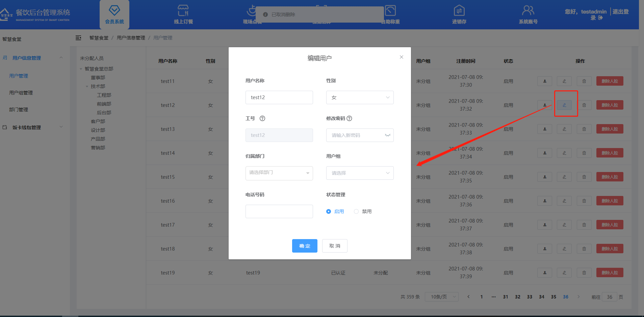
Task: Collapse the sidebar using the hamburger icon
Action: click(x=78, y=38)
